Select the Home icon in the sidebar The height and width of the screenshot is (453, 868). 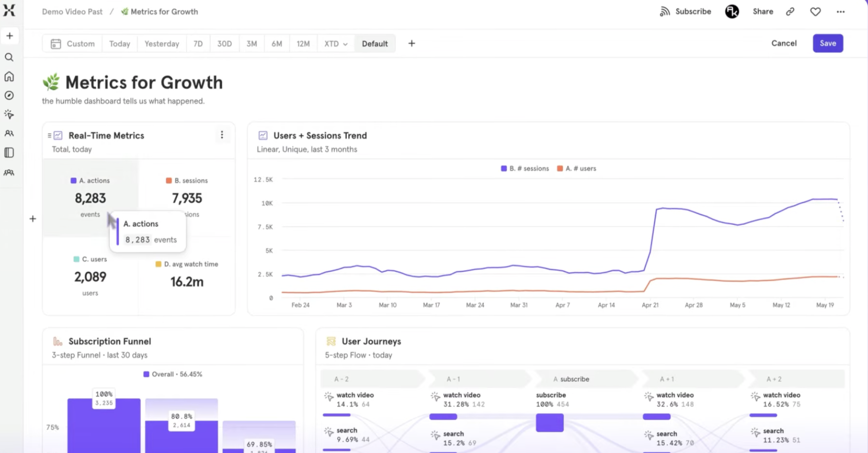(x=9, y=76)
